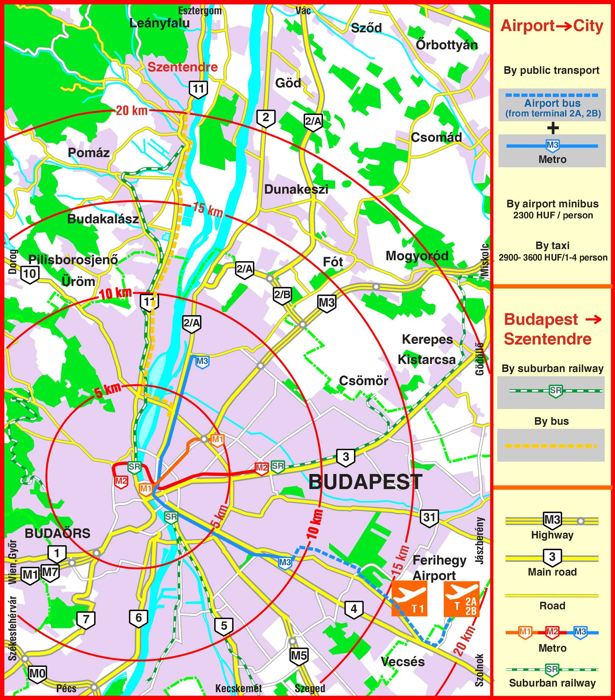Image resolution: width=615 pixels, height=700 pixels.
Task: Click the orange T 2A 2B terminal icon
Action: click(461, 599)
